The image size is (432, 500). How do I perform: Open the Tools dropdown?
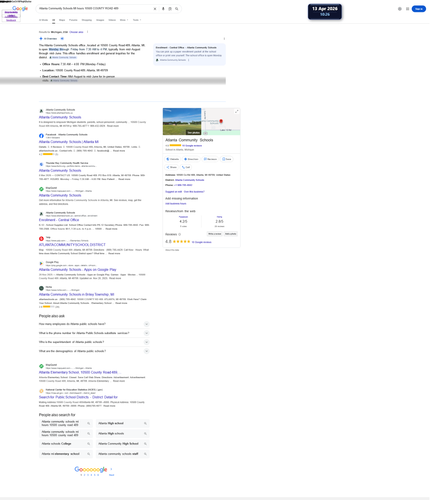pyautogui.click(x=137, y=20)
